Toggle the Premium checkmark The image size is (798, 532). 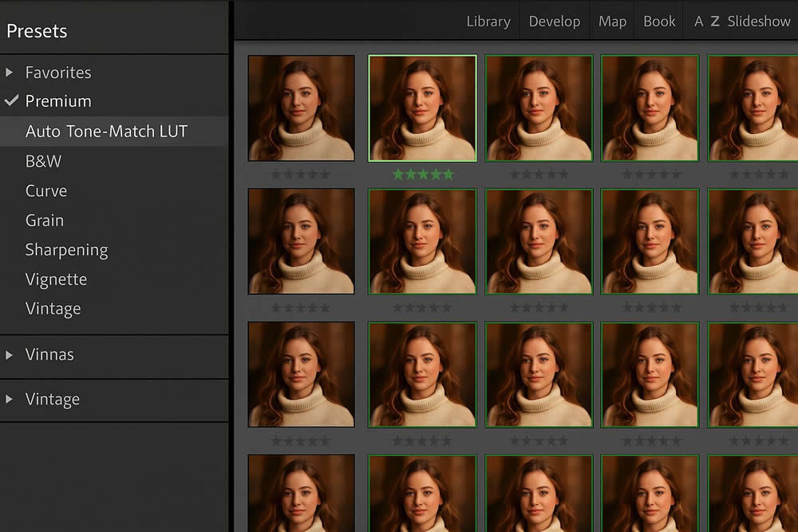tap(11, 100)
